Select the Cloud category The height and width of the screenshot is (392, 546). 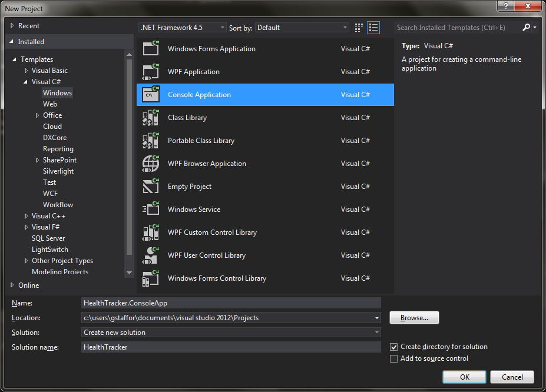click(52, 127)
